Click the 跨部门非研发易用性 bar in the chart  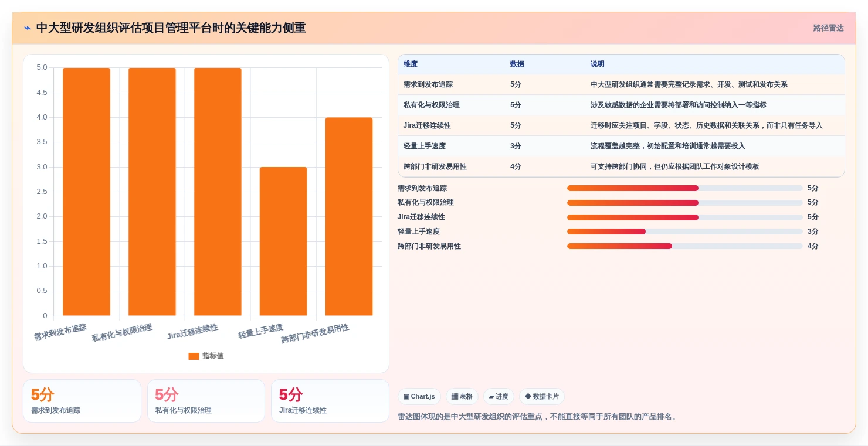349,217
